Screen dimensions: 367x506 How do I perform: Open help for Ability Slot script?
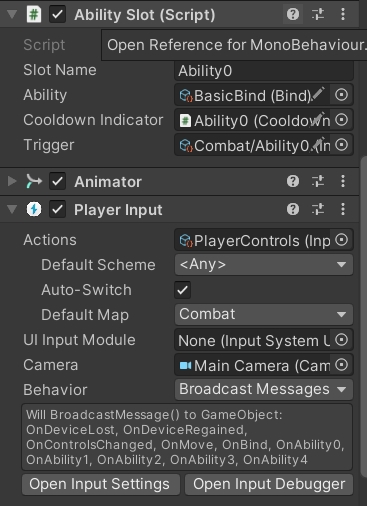(293, 14)
